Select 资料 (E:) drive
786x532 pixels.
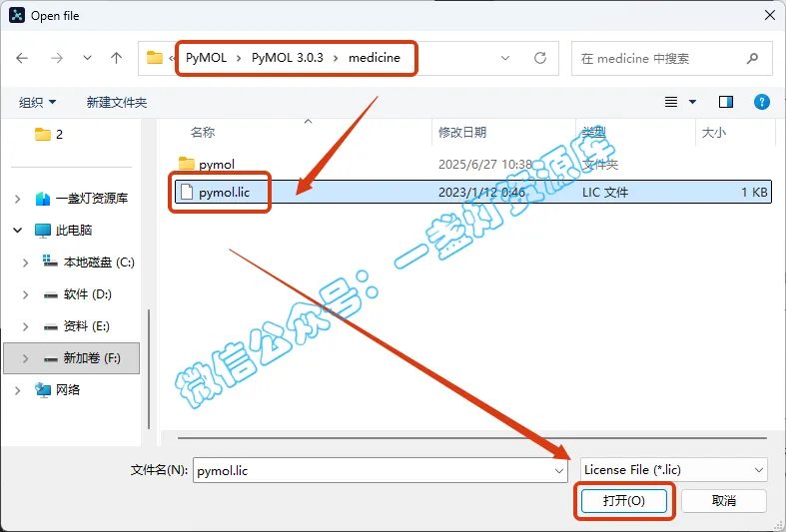76,326
